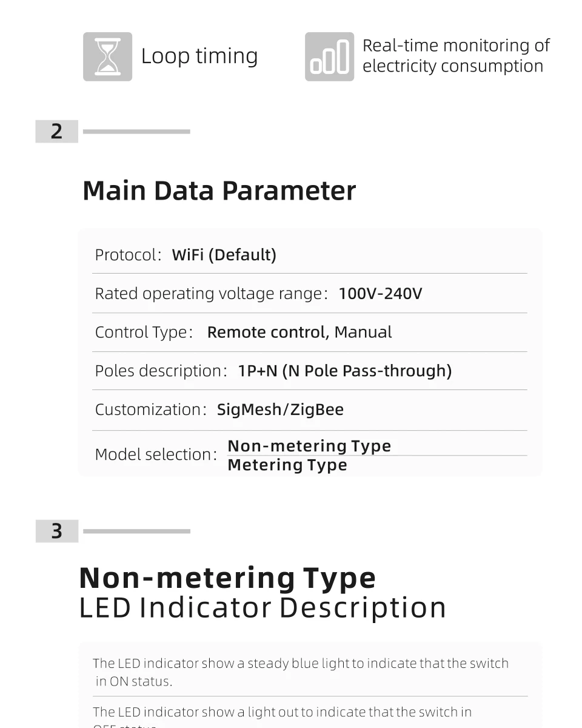Click the Loop timing label

click(199, 56)
